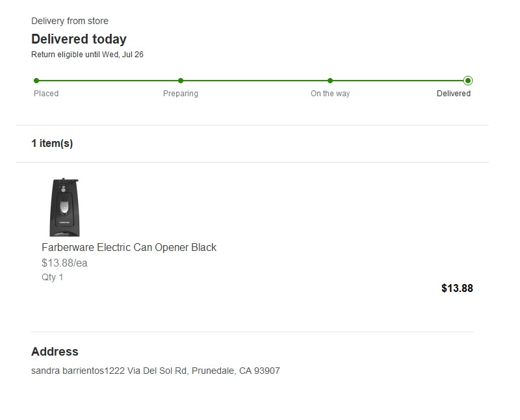Click the Delivered today heading
520x420 pixels.
coord(79,39)
